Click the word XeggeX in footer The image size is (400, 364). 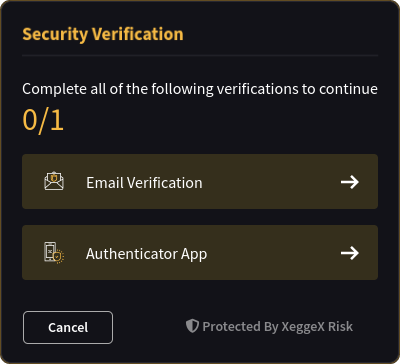pos(303,327)
